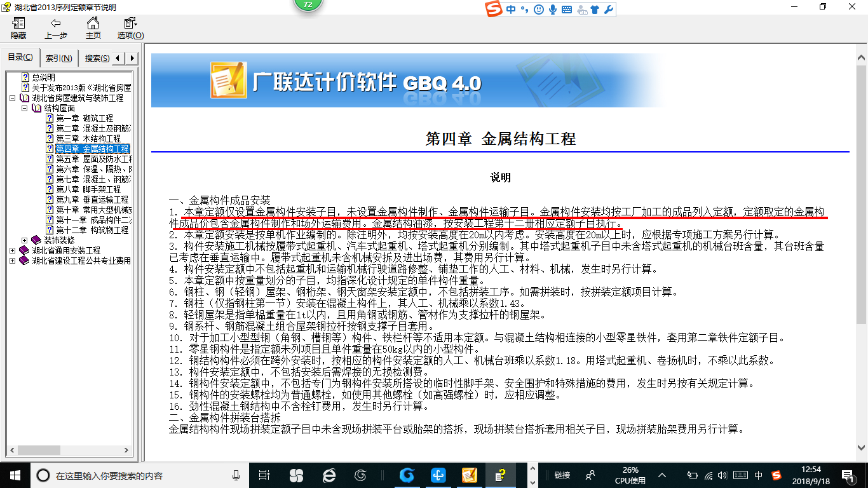Open the Action Center notifications icon
Screen dimensions: 868x488
click(x=848, y=475)
